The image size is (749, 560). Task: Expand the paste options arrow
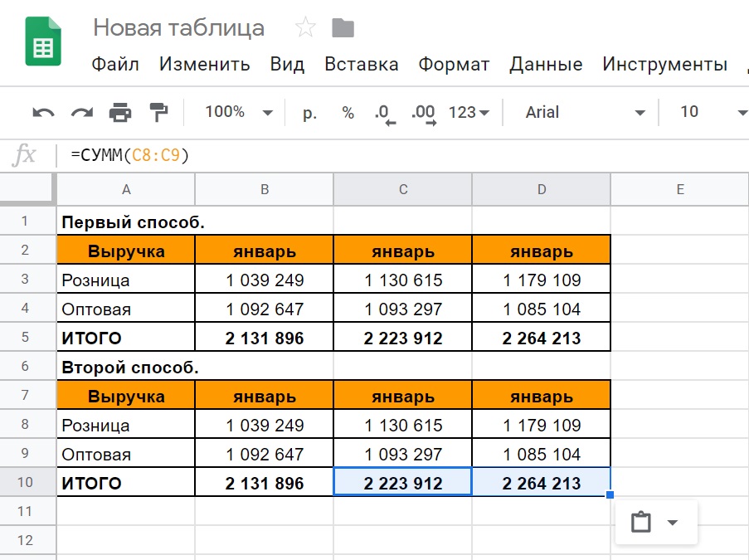[x=672, y=523]
